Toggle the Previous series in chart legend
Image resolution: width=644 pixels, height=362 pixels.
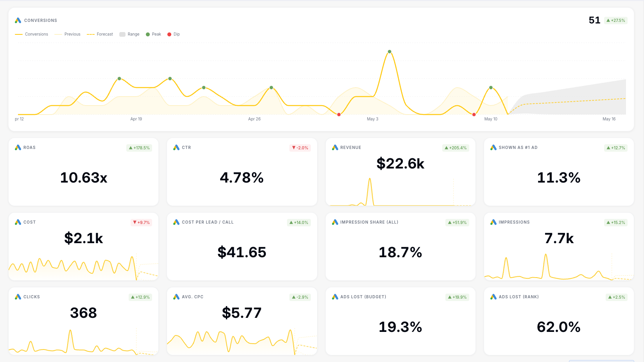tap(68, 34)
